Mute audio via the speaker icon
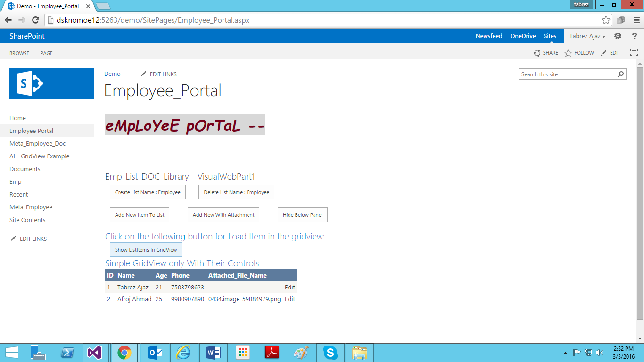Viewport: 644px width, 362px height. (600, 352)
